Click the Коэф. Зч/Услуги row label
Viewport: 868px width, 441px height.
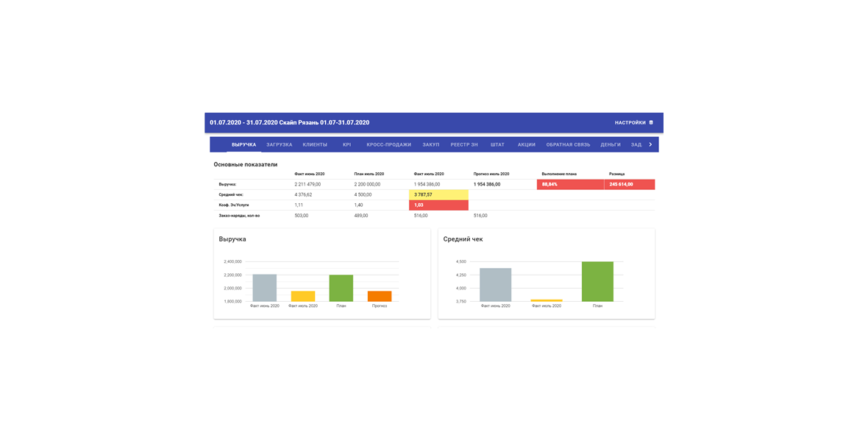pos(234,205)
